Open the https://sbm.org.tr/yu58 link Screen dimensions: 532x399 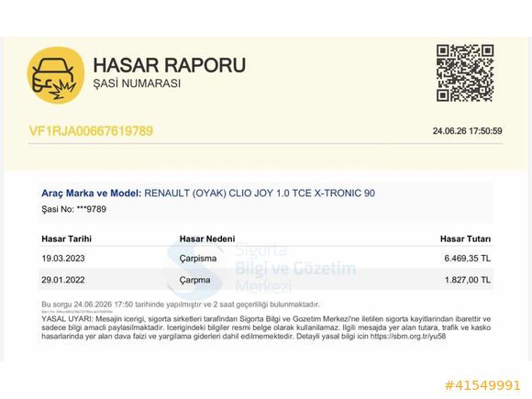408,337
